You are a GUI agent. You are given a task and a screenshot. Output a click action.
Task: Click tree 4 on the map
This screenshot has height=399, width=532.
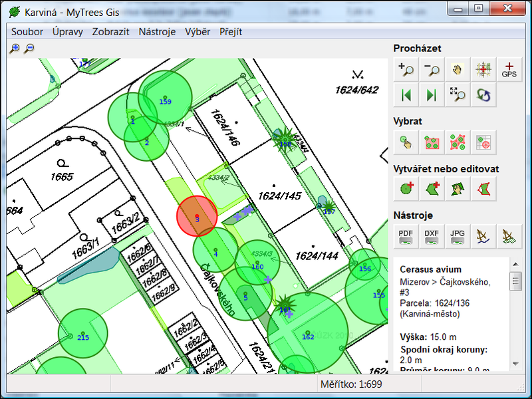pyautogui.click(x=215, y=250)
